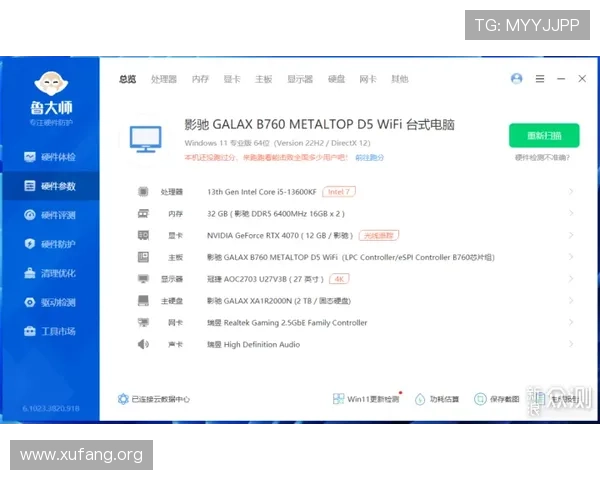Click the 处理器 CPU chip icon
The image size is (600, 480).
(x=143, y=191)
